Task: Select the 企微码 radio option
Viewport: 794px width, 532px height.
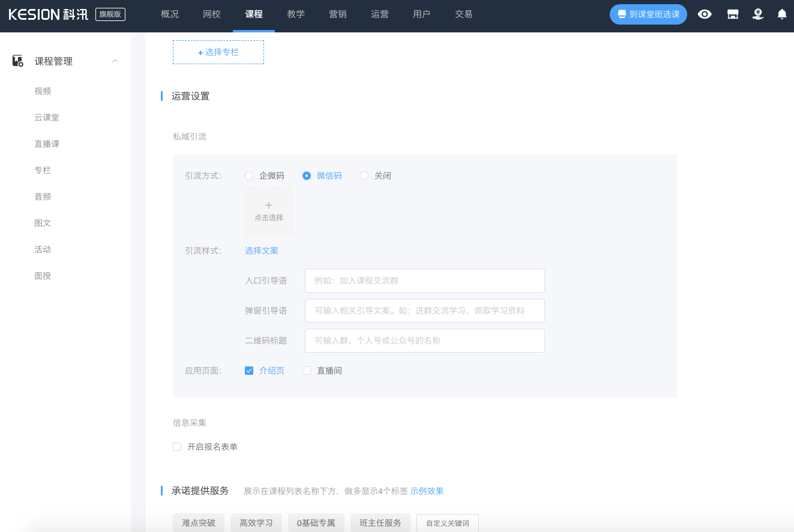Action: [249, 175]
